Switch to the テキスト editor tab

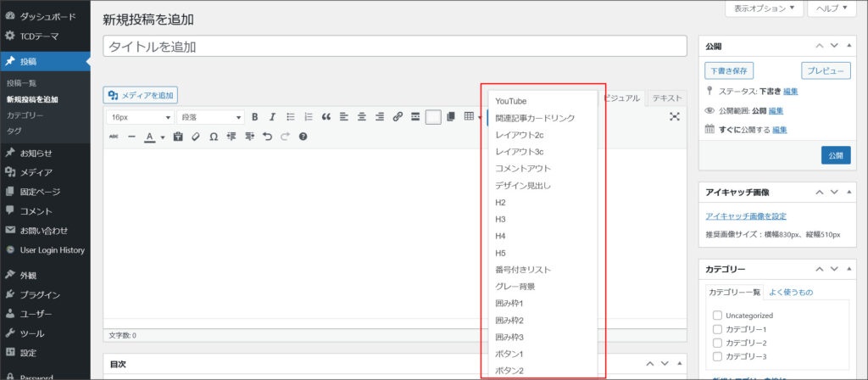pyautogui.click(x=666, y=98)
